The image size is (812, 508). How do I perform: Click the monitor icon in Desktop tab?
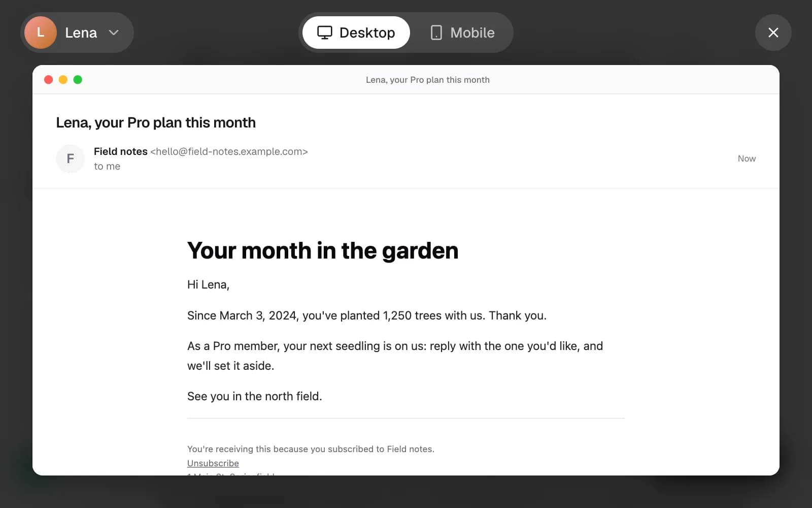pos(325,33)
